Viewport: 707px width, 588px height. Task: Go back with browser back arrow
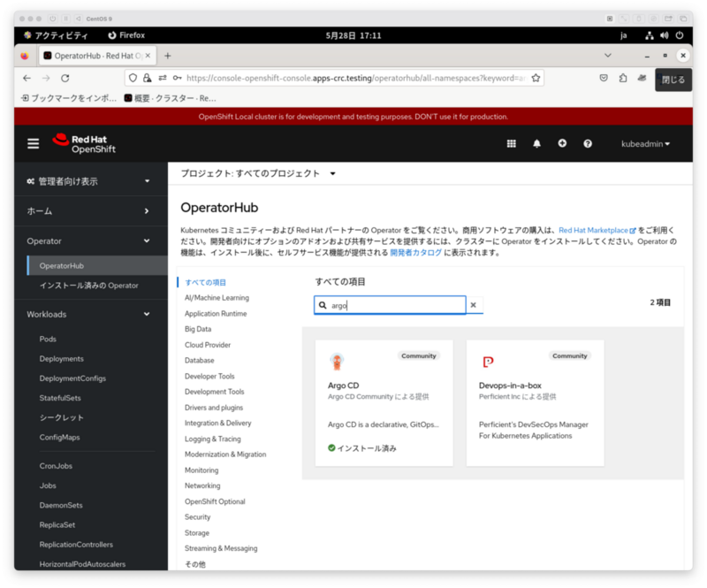[x=27, y=78]
